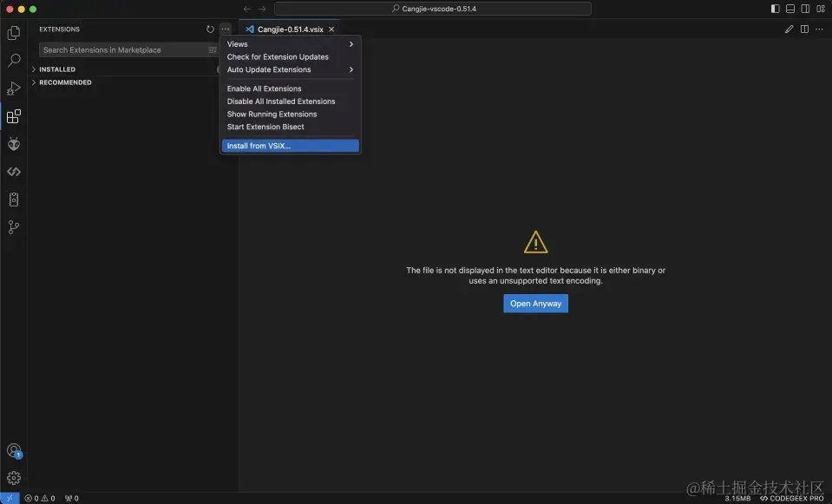
Task: Toggle the secondary side bar layout icon
Action: (805, 9)
